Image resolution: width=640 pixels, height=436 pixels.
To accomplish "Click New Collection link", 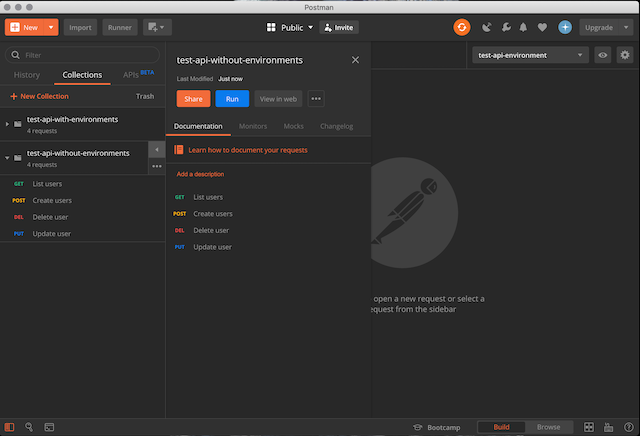I will (40, 96).
